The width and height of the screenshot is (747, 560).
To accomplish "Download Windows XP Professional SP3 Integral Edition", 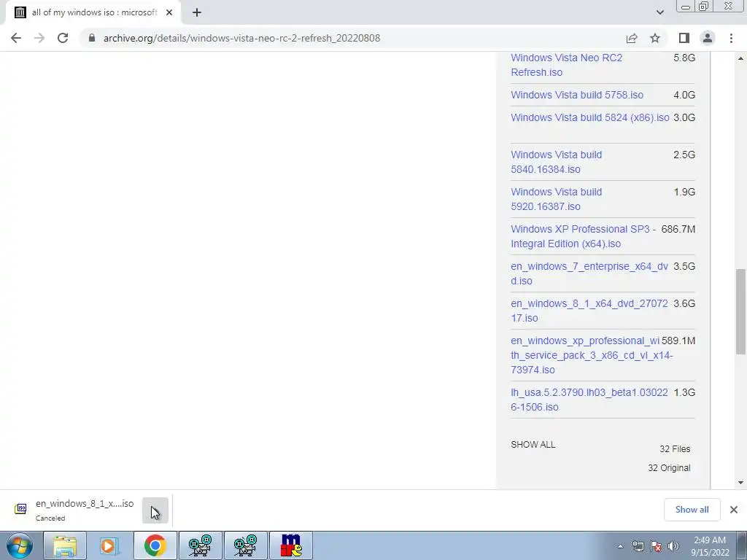I will tap(583, 236).
